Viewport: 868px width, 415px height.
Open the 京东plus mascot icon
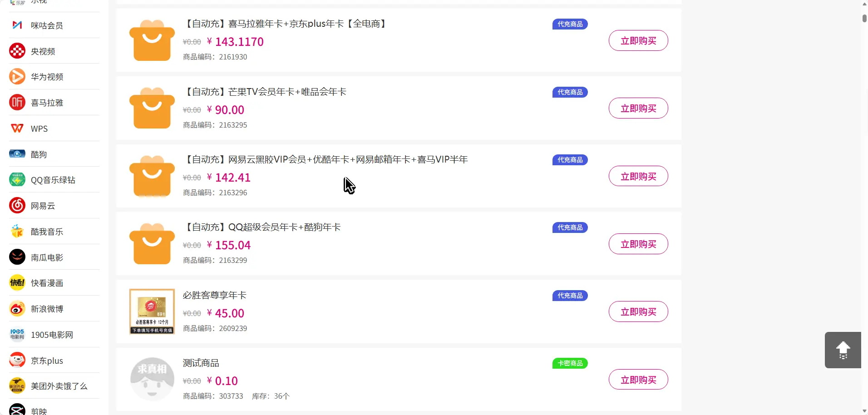click(17, 361)
